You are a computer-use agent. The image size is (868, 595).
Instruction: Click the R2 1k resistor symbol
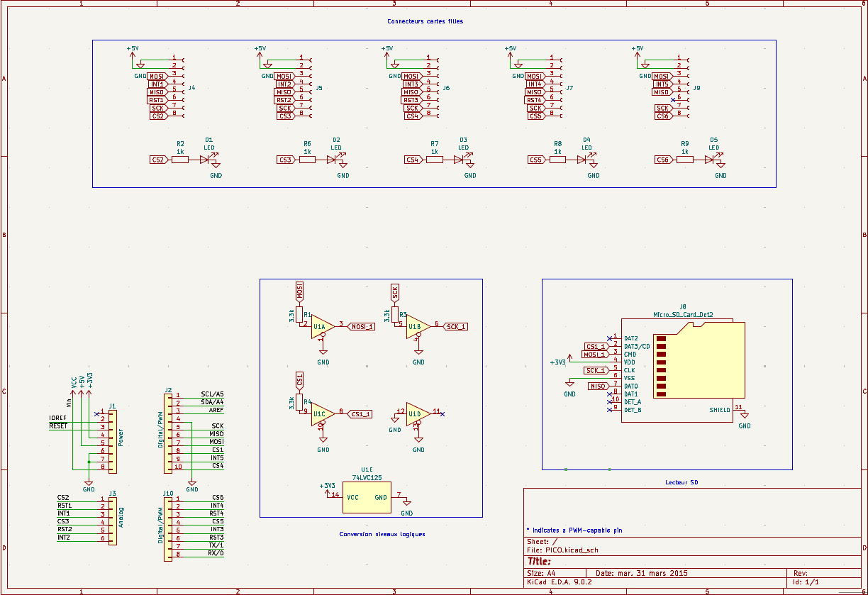pos(180,160)
